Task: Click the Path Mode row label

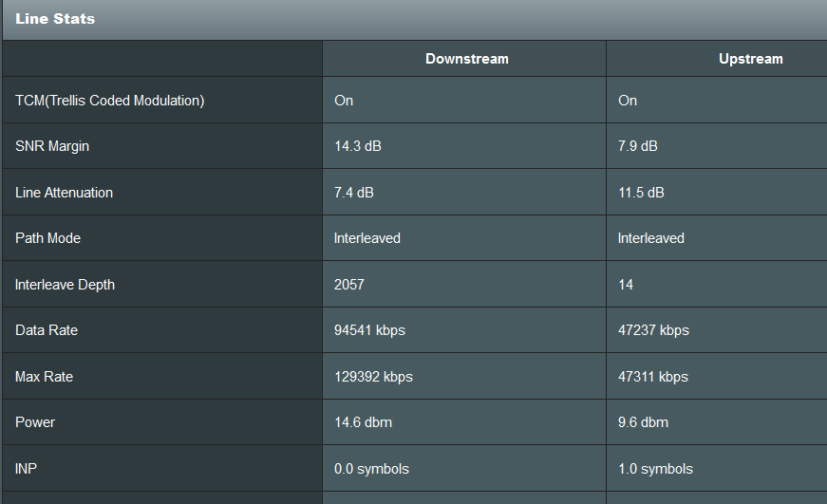Action: (48, 238)
